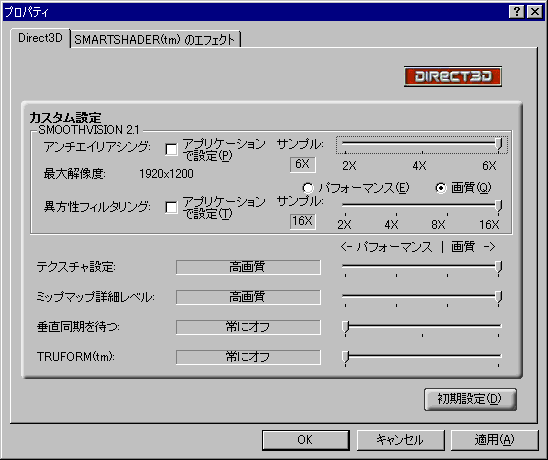
Task: Click the 垂直同期を待つ 常にオフ value field
Action: click(x=248, y=328)
